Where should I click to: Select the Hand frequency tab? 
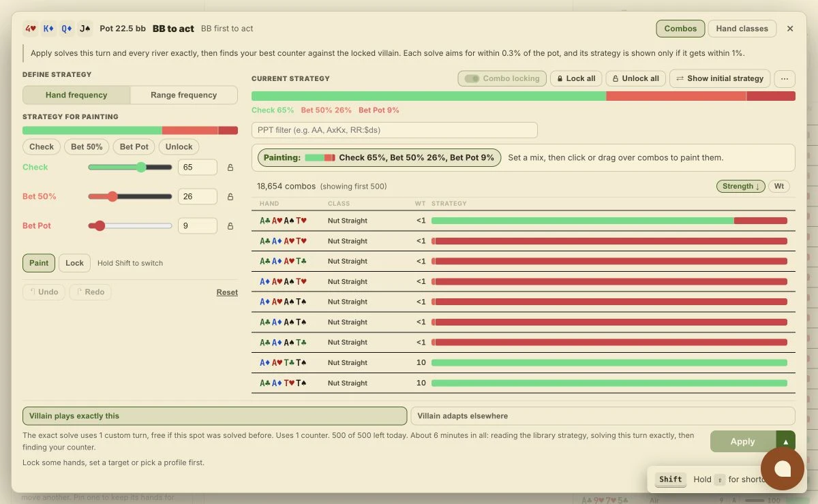76,95
